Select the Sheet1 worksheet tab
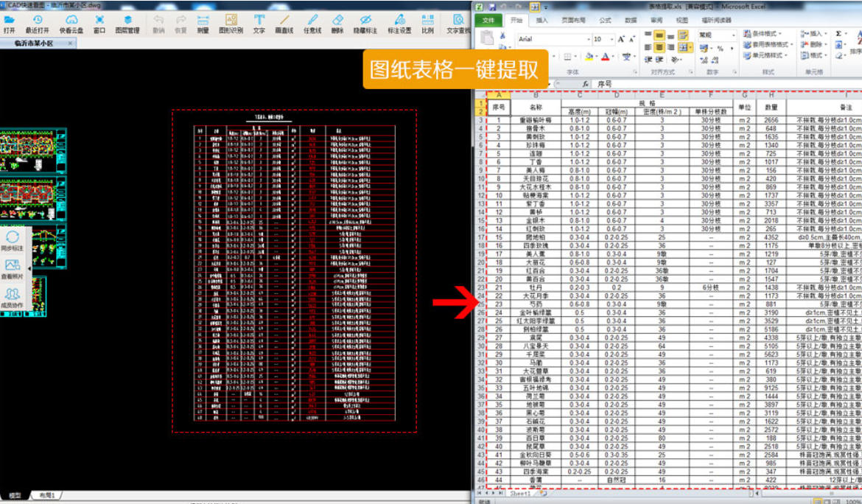The image size is (862, 504). (x=520, y=494)
